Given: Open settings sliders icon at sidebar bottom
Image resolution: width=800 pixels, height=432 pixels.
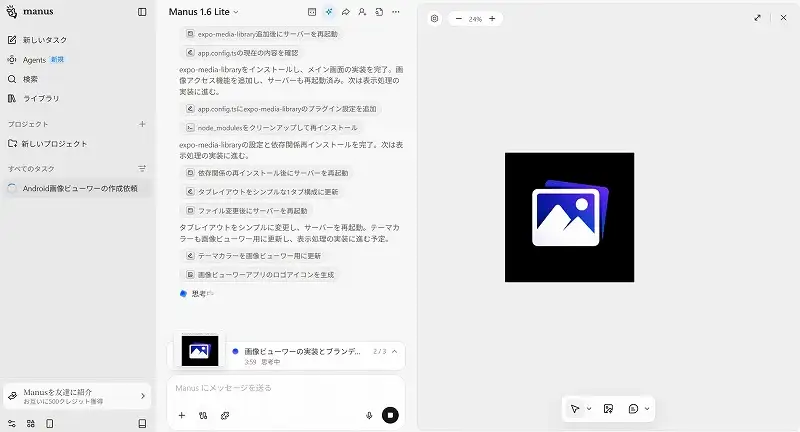Looking at the screenshot, I should coord(12,423).
